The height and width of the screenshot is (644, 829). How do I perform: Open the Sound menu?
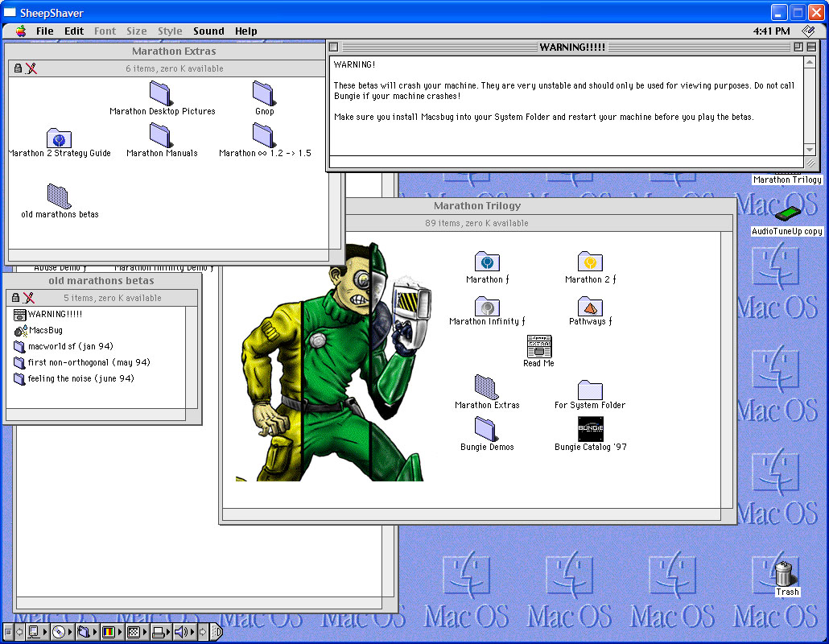pos(208,31)
